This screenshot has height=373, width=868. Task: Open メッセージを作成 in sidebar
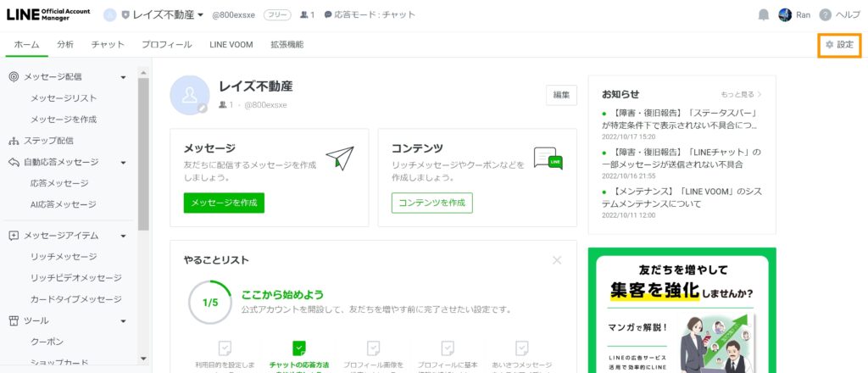pos(64,120)
